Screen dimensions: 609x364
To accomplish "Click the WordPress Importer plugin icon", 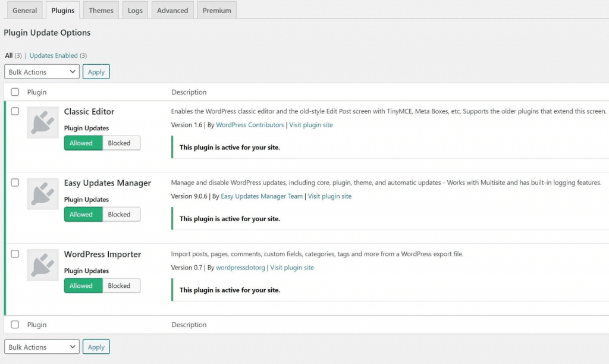I will tap(42, 265).
